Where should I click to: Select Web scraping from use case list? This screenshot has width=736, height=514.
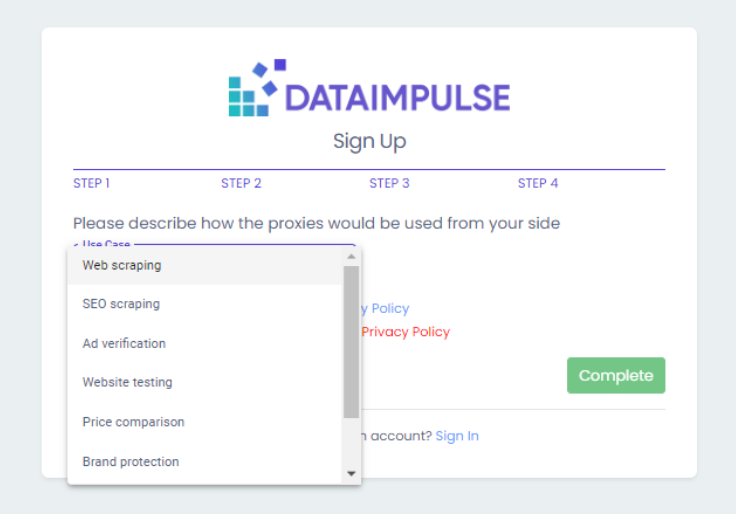point(205,265)
